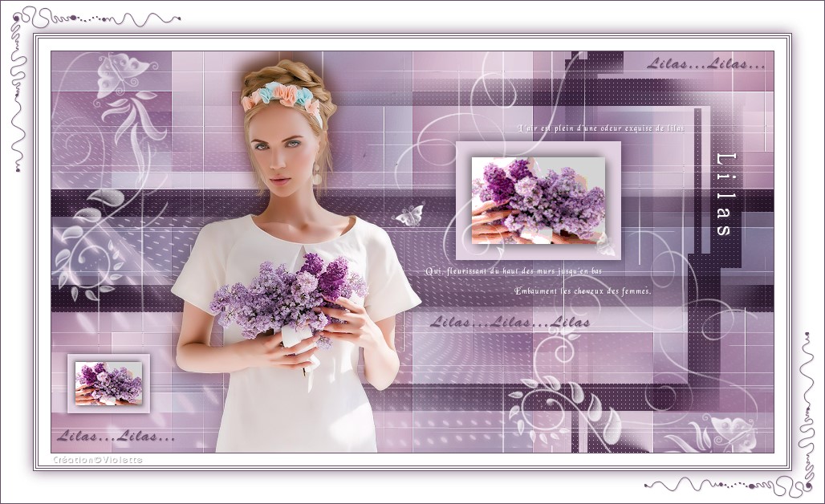The height and width of the screenshot is (504, 825).
Task: Click the butterfly in bottom-right corner
Action: click(733, 431)
